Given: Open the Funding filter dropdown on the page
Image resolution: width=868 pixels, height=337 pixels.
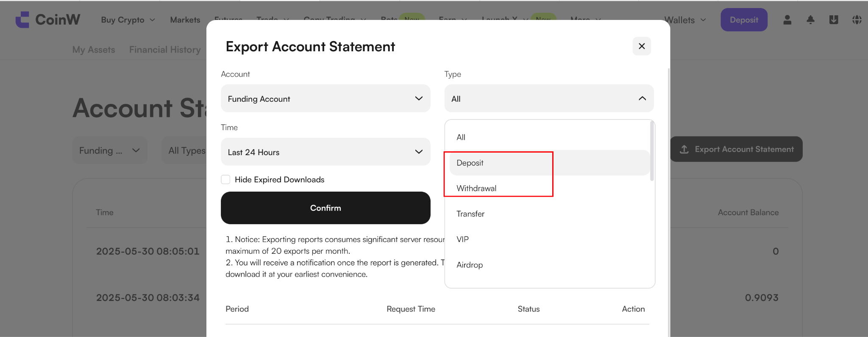Looking at the screenshot, I should click(110, 150).
